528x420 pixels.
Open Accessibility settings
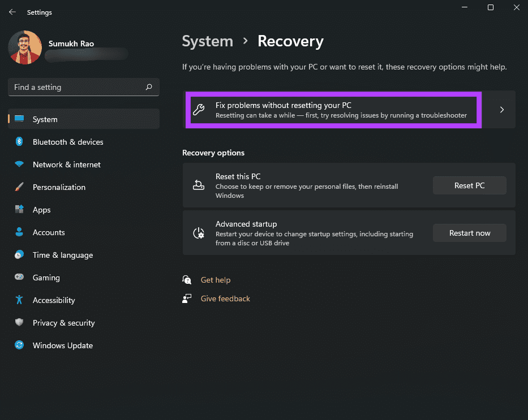click(x=84, y=300)
